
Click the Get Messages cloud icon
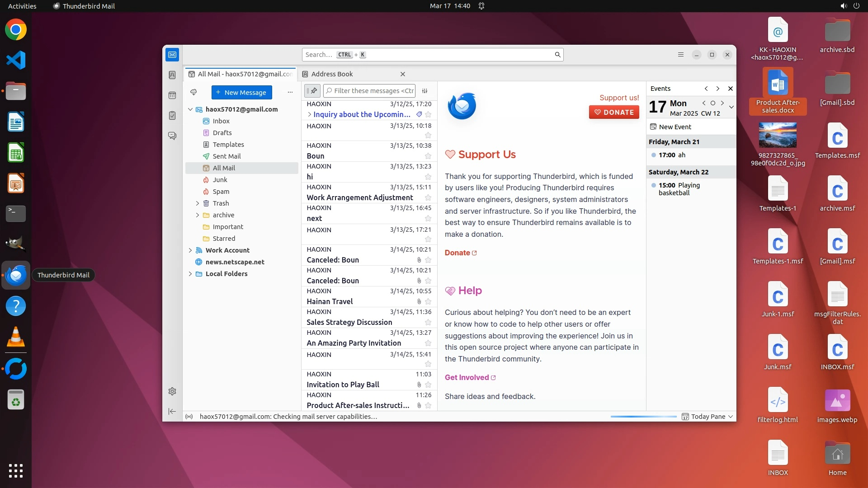coord(193,92)
